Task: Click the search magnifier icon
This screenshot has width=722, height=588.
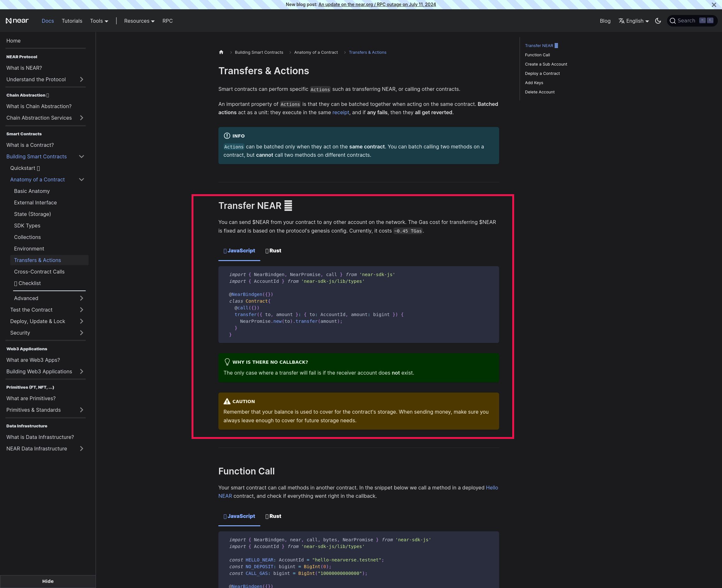Action: tap(672, 21)
